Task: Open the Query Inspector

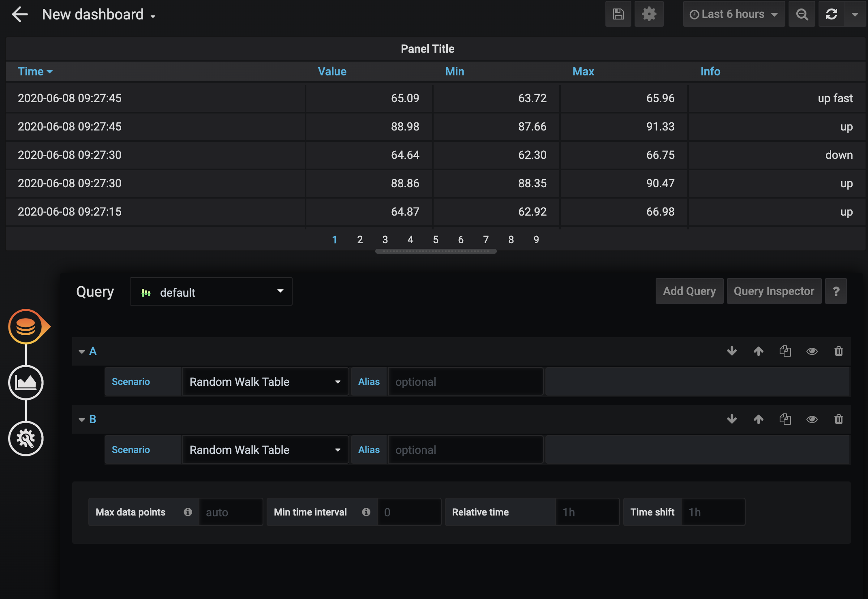Action: tap(774, 291)
